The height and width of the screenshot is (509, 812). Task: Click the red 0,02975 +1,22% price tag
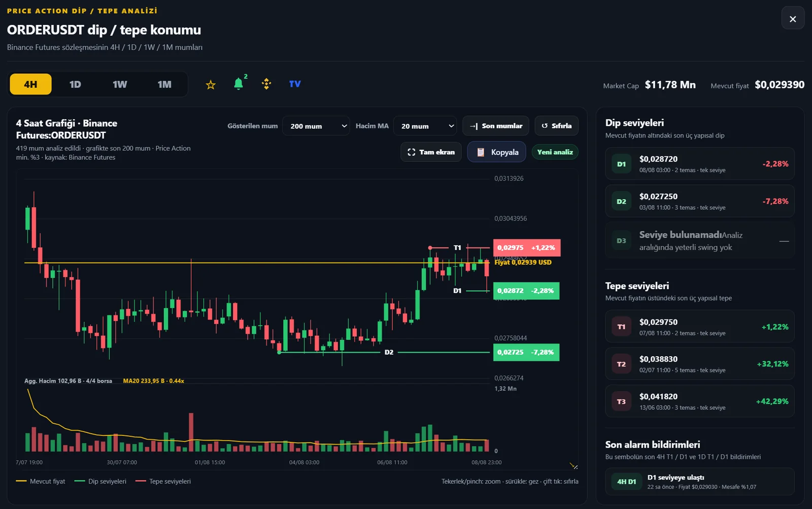[526, 248]
